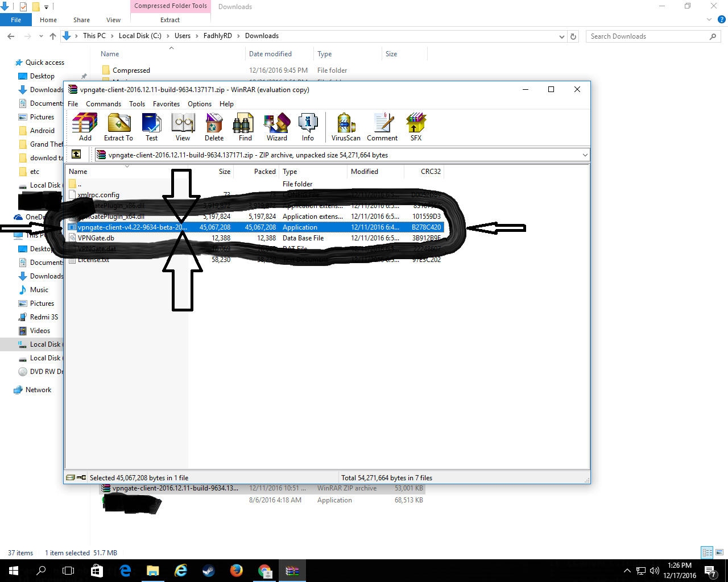
Task: Go back in Explorer navigation
Action: (x=11, y=36)
